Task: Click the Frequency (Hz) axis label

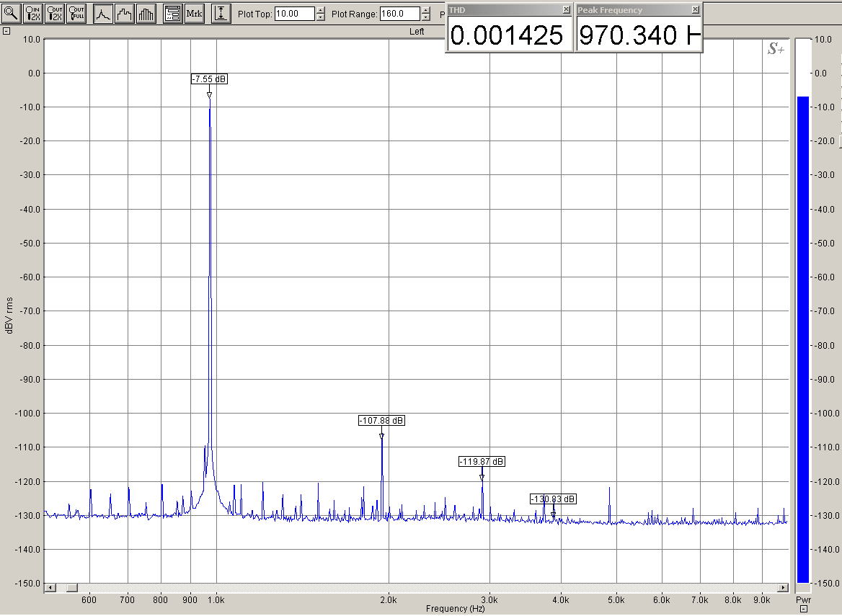Action: click(456, 609)
